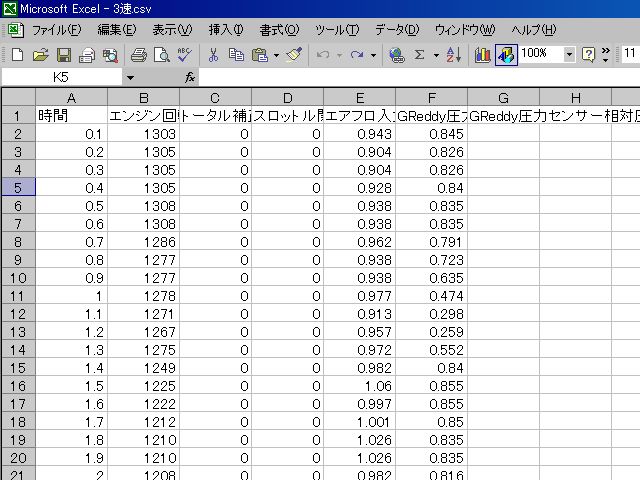Click the fx insert function button
Screen dimensions: 640x480
coord(190,77)
